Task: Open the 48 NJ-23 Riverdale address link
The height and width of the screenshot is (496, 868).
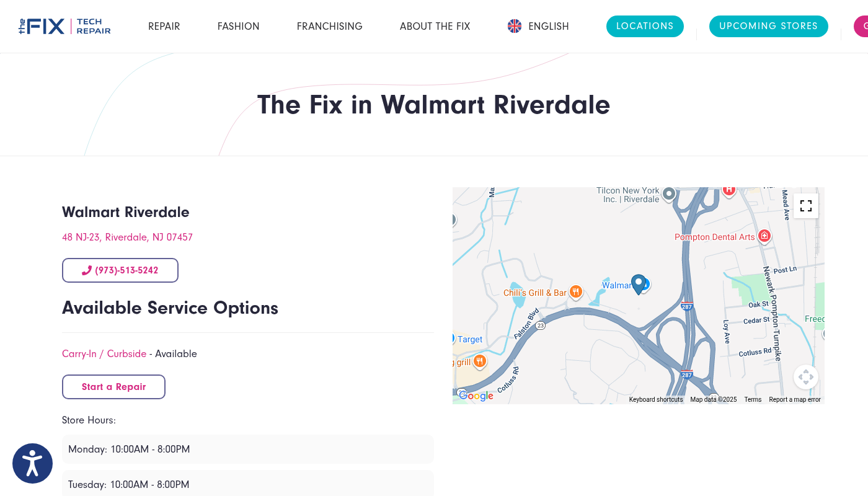Action: (127, 237)
